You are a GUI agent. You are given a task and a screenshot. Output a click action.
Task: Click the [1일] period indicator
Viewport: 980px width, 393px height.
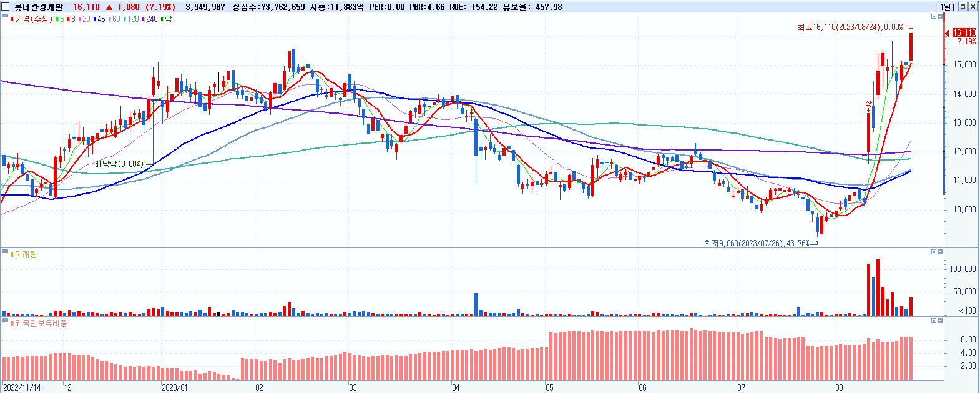(x=946, y=7)
